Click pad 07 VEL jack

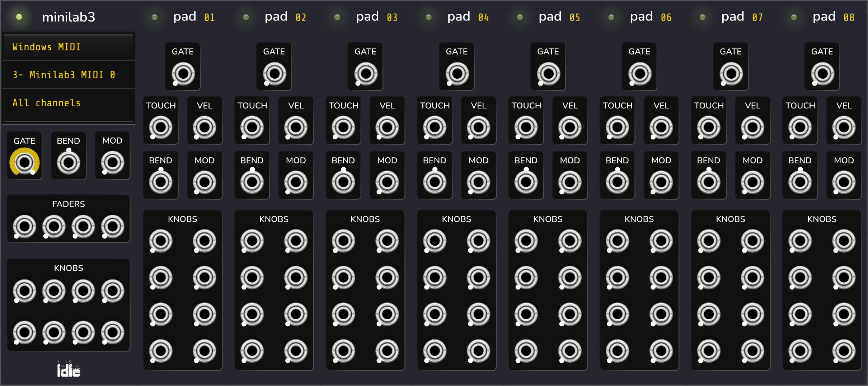[x=752, y=127]
